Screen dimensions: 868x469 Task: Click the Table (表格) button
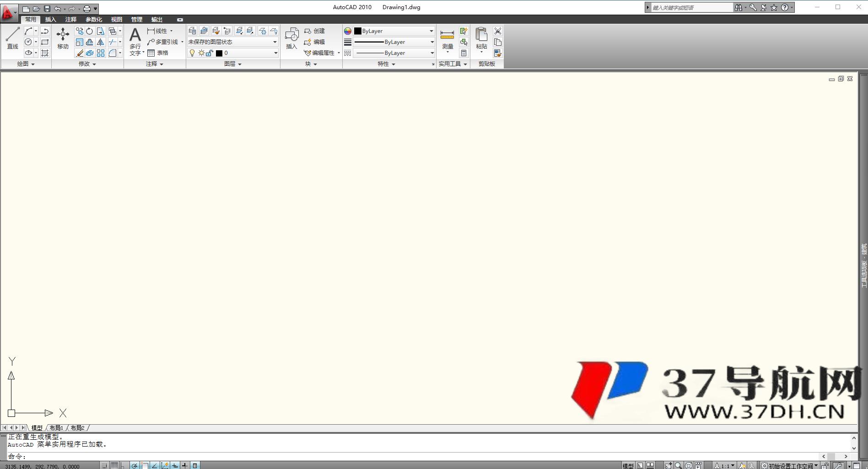coord(158,53)
